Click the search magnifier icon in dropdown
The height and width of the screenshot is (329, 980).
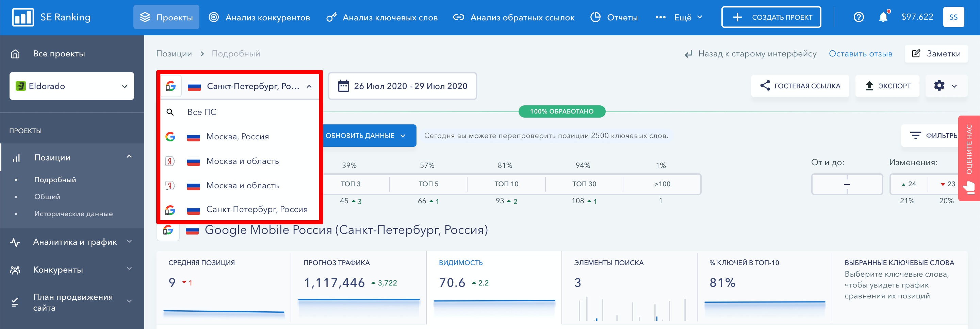point(170,112)
